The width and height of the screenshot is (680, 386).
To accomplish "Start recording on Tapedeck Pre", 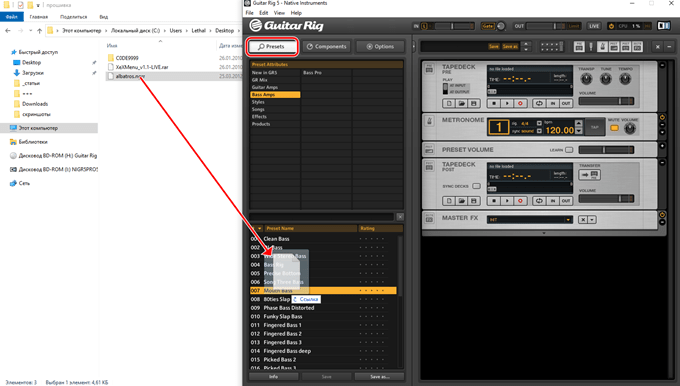I will (520, 104).
